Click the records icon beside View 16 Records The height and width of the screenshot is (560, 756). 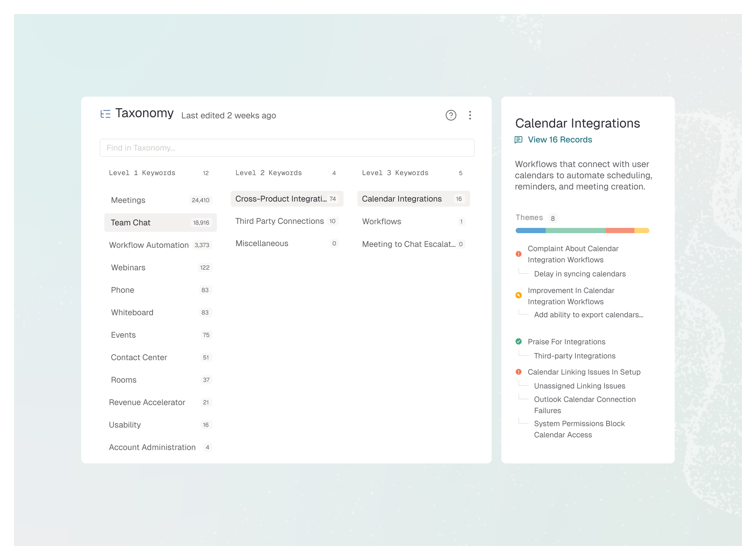pyautogui.click(x=518, y=140)
